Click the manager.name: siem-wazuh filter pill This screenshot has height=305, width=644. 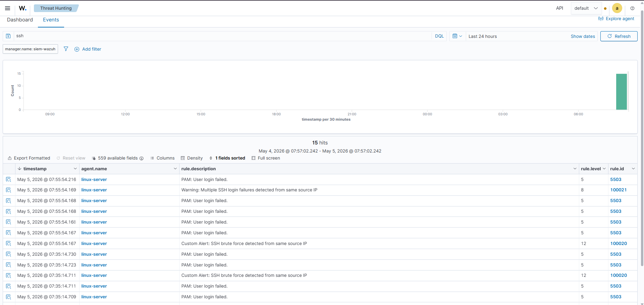30,49
